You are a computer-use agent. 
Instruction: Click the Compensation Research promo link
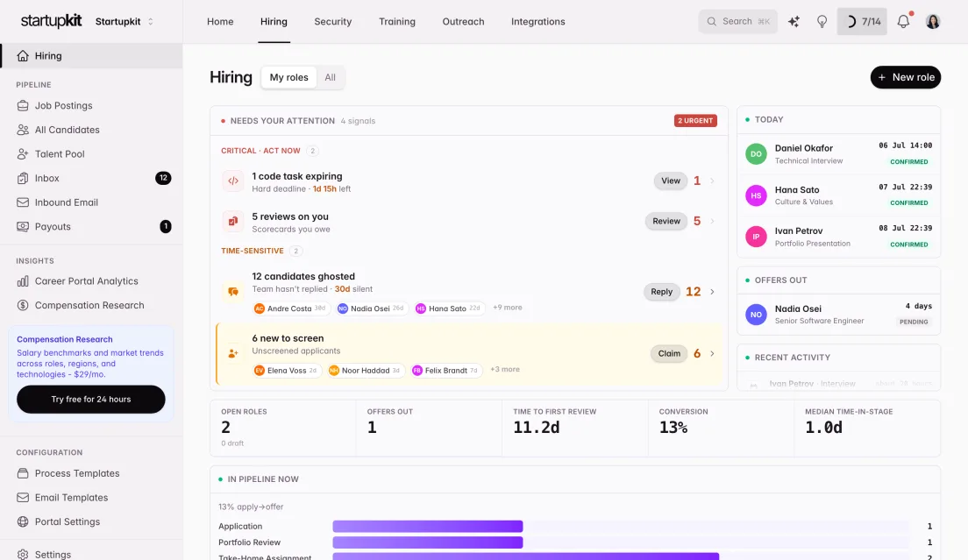(x=64, y=339)
